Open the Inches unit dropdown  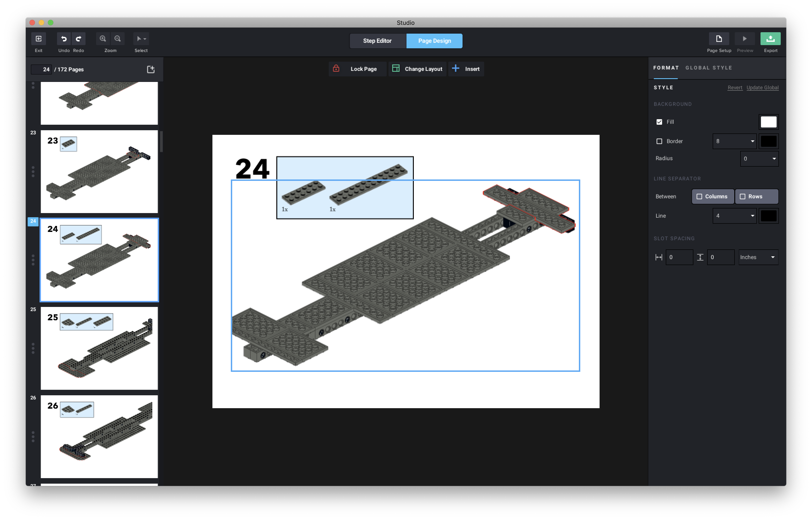[x=758, y=257]
